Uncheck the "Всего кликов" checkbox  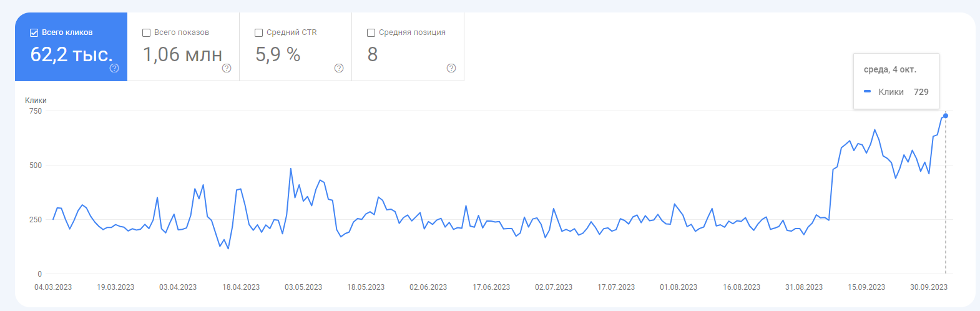(x=34, y=32)
